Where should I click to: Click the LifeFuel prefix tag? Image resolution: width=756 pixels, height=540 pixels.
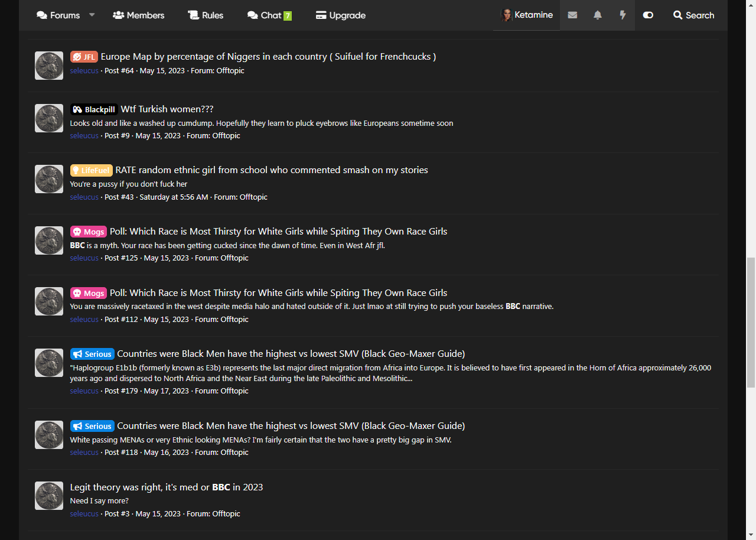91,170
